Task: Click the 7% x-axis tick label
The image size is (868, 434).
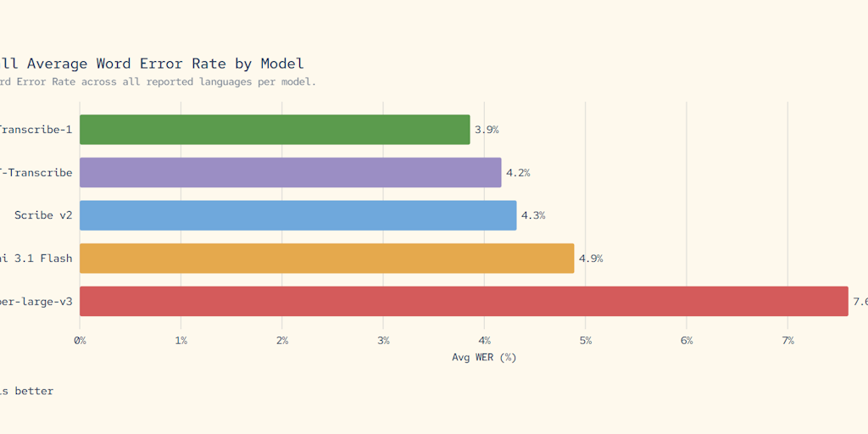Action: [787, 341]
